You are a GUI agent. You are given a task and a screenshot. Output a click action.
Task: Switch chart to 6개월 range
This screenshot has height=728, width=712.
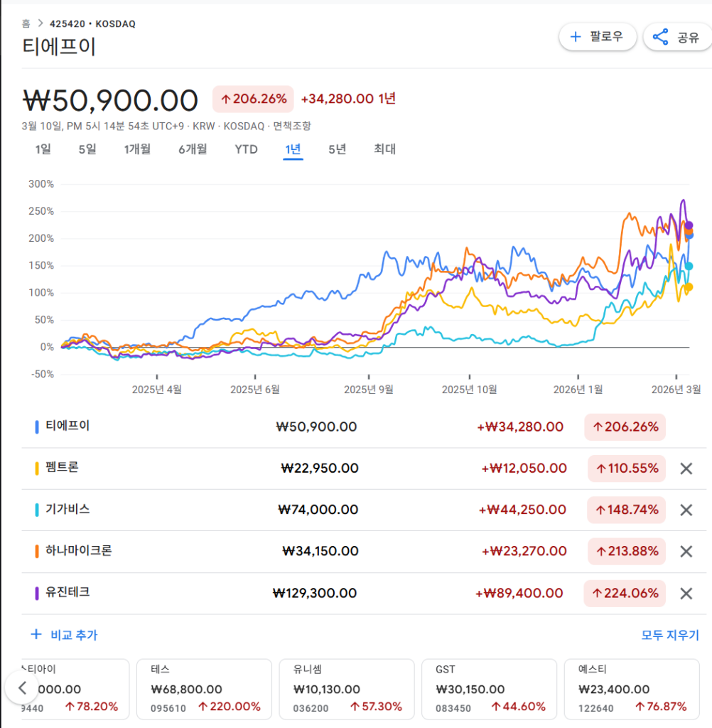click(193, 149)
